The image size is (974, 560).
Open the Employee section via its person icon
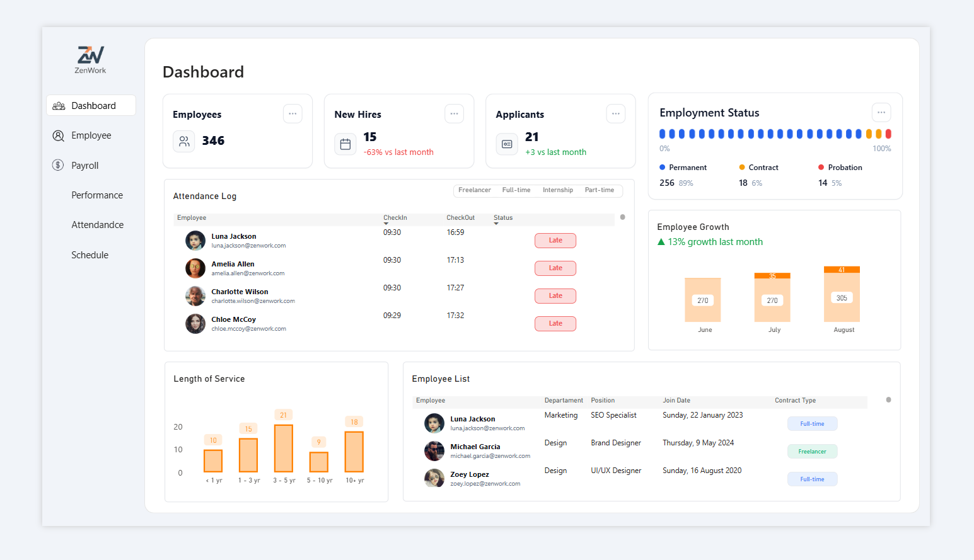tap(58, 135)
